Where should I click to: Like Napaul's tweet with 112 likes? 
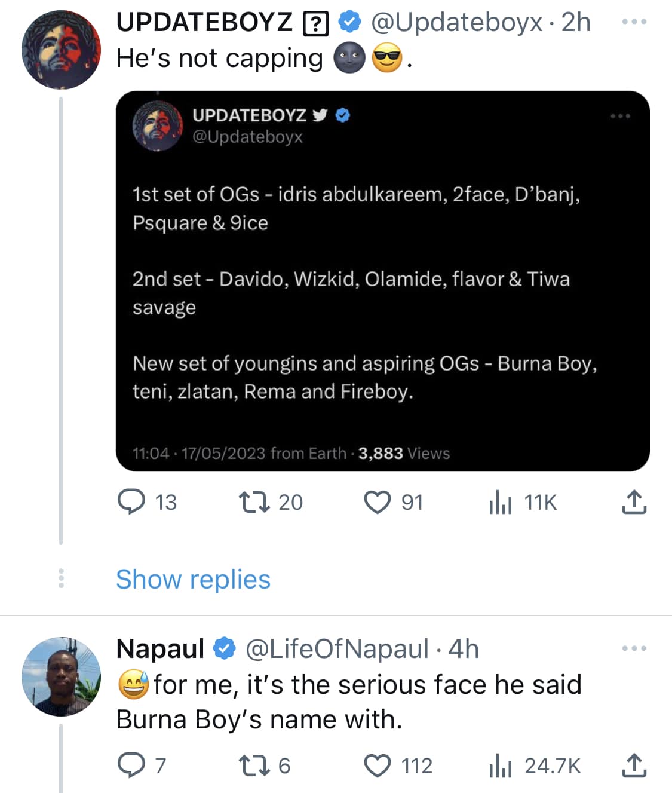[378, 766]
